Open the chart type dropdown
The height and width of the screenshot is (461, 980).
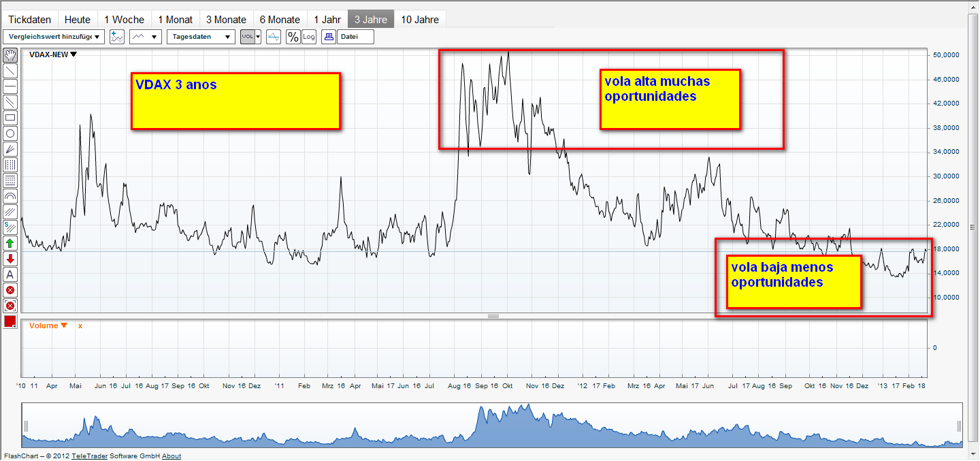[x=145, y=37]
